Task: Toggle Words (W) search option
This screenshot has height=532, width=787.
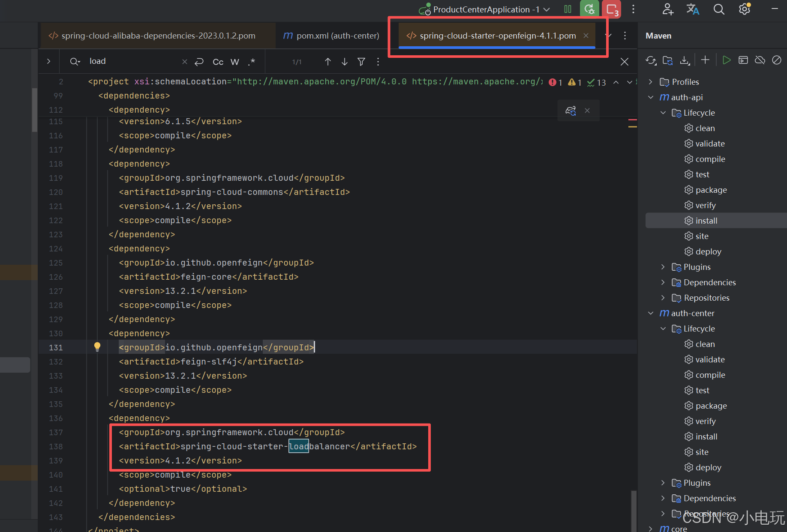Action: [235, 62]
